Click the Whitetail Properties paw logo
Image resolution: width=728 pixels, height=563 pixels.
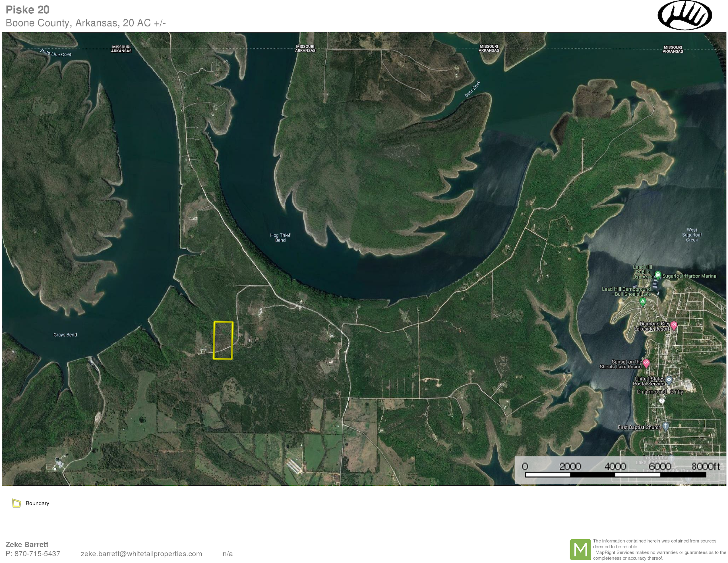coord(685,16)
